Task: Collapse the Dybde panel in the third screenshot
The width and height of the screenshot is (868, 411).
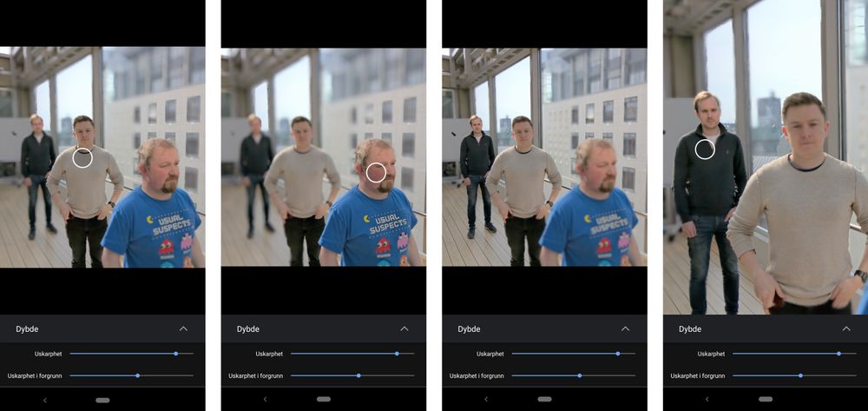Action: 625,329
